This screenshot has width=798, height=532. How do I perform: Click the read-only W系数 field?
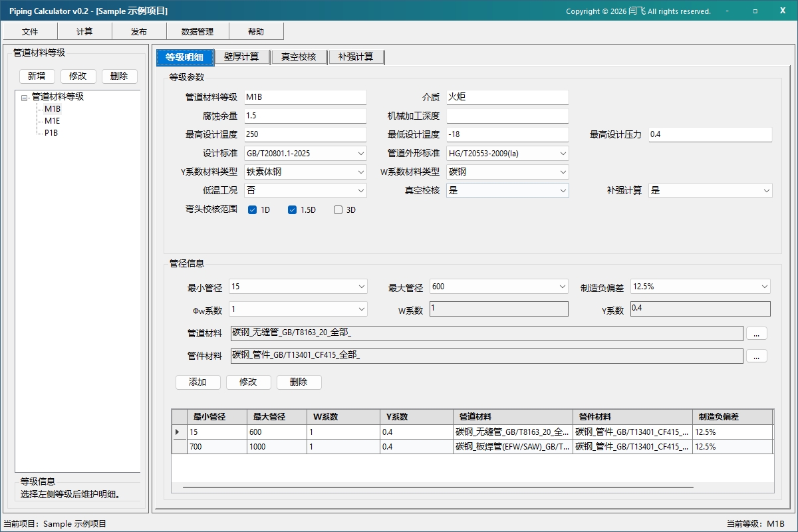pos(499,309)
